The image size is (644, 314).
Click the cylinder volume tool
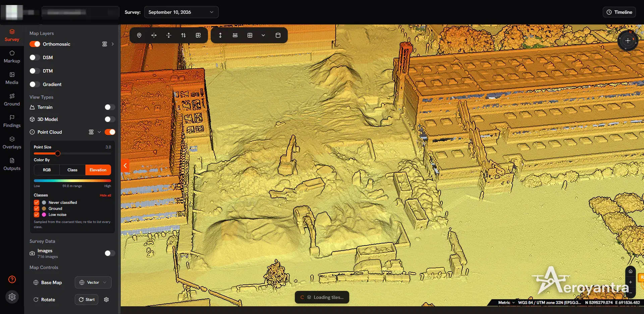tap(278, 35)
